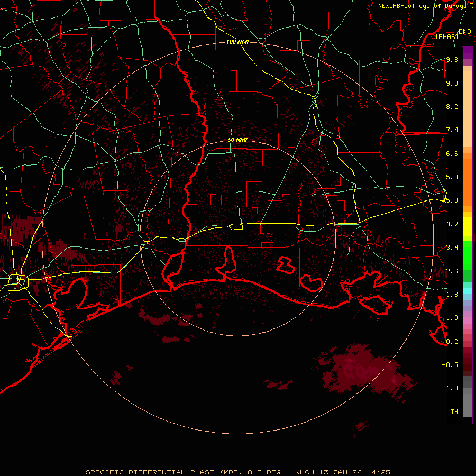Click the 7.4 value on the color scale
This screenshot has width=476, height=476.
pyautogui.click(x=452, y=130)
